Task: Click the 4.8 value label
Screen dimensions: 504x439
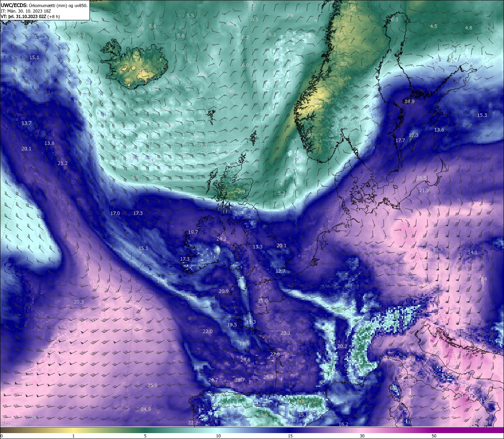Action: [x=469, y=28]
